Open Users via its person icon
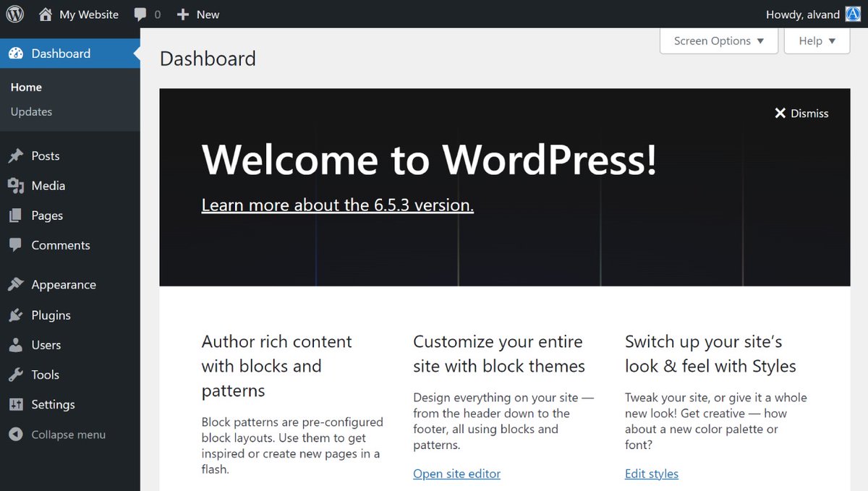 tap(16, 345)
